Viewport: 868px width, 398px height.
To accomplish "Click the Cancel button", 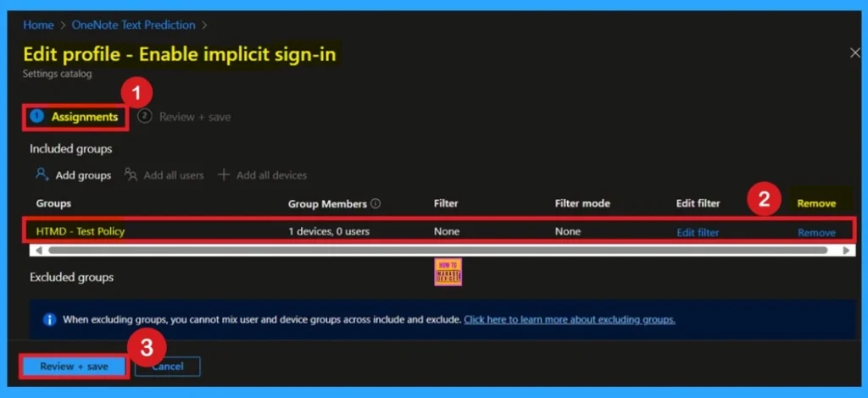I will tap(168, 367).
